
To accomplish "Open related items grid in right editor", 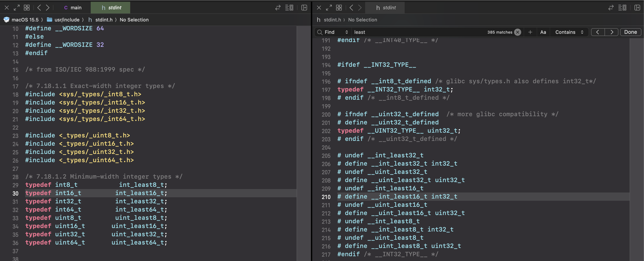I will point(339,8).
